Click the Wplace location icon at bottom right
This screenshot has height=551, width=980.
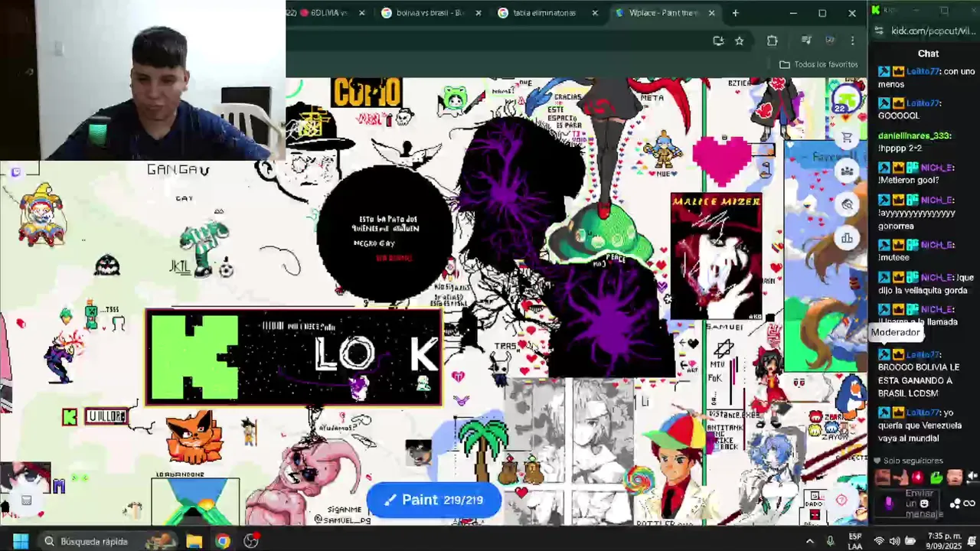point(841,500)
